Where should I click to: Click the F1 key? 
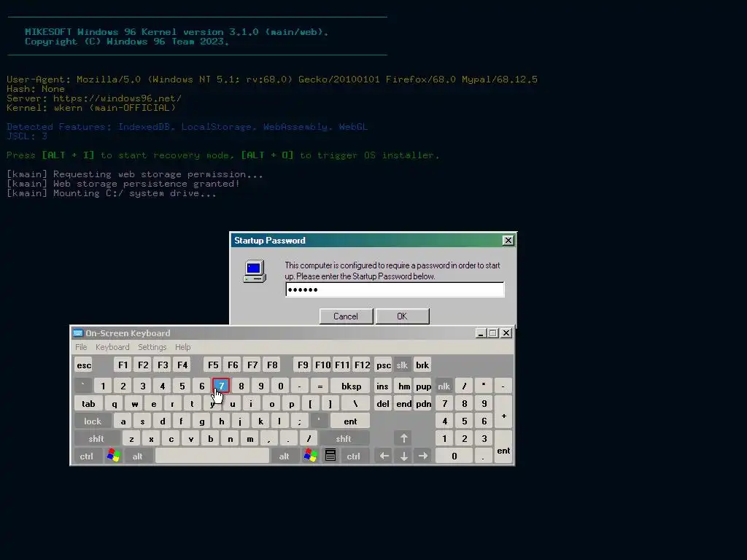point(123,365)
